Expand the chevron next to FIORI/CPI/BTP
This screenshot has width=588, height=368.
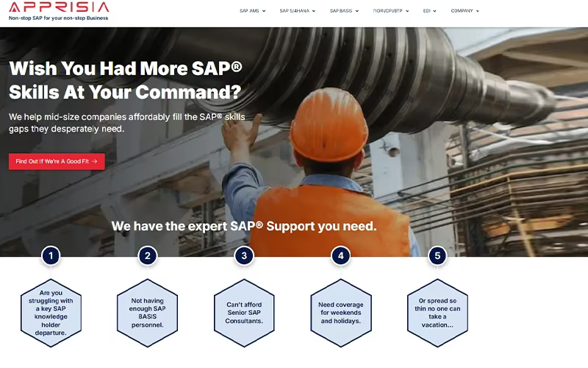(x=407, y=11)
